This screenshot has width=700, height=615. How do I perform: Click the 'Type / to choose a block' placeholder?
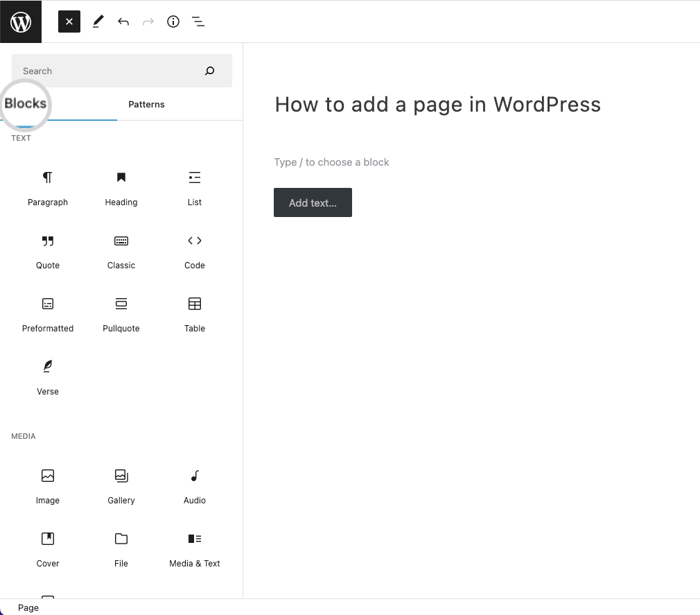(331, 162)
